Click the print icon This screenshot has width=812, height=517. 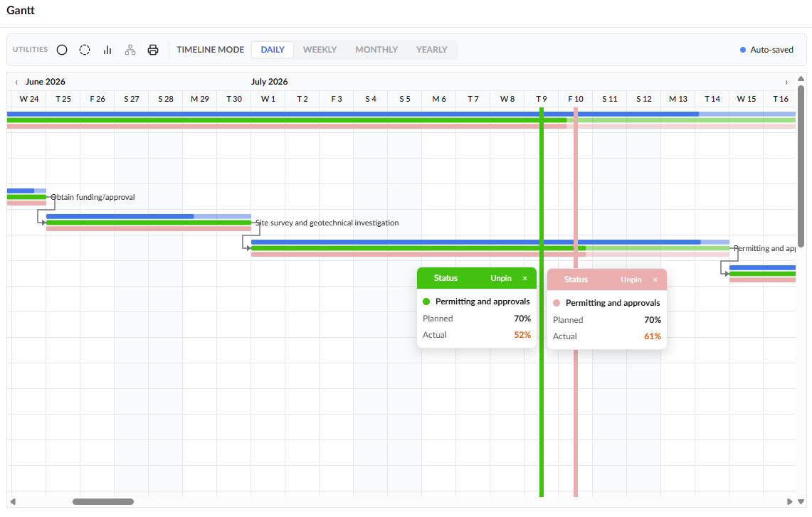tap(153, 50)
